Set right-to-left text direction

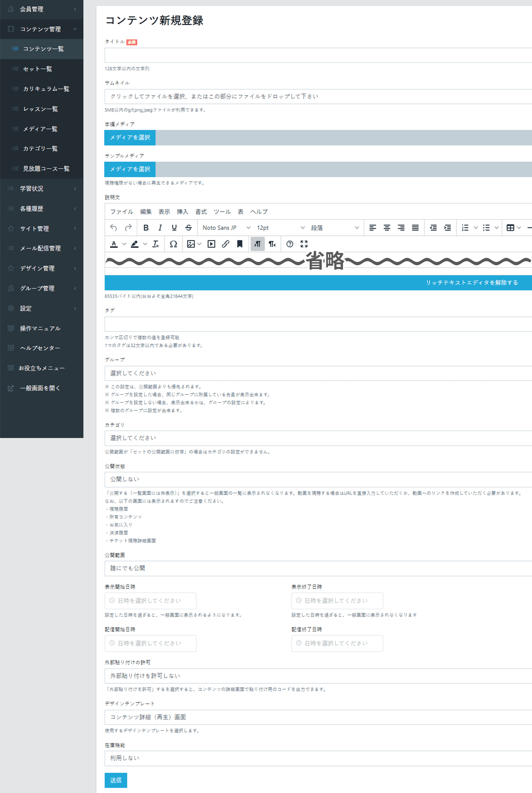click(x=272, y=244)
